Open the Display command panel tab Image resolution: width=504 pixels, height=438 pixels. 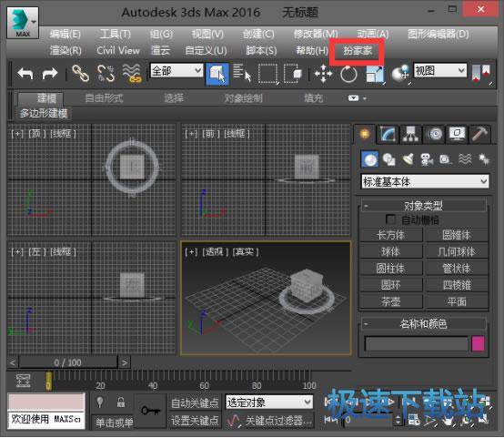click(458, 134)
